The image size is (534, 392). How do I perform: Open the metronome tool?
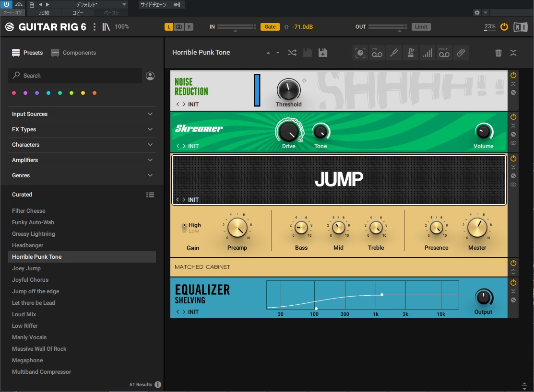(410, 53)
